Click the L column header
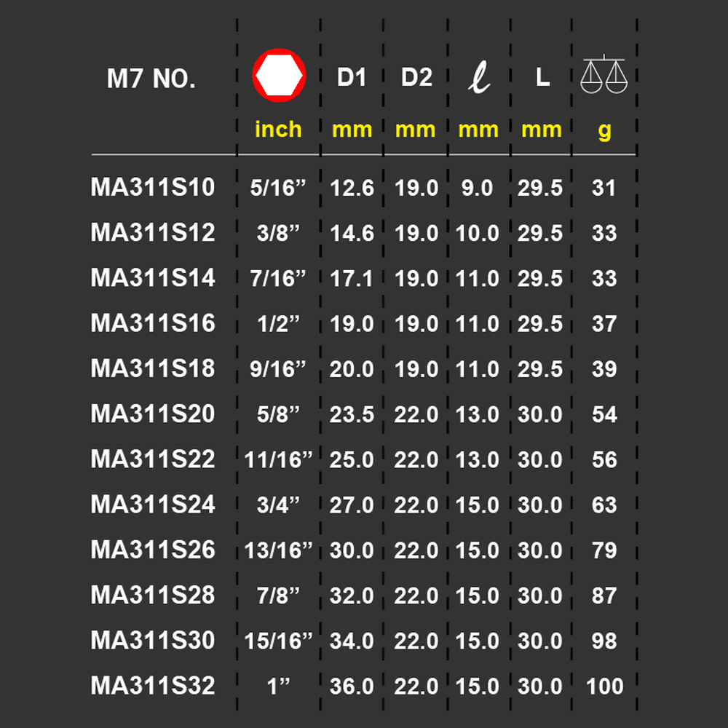This screenshot has width=728, height=728. 542,77
